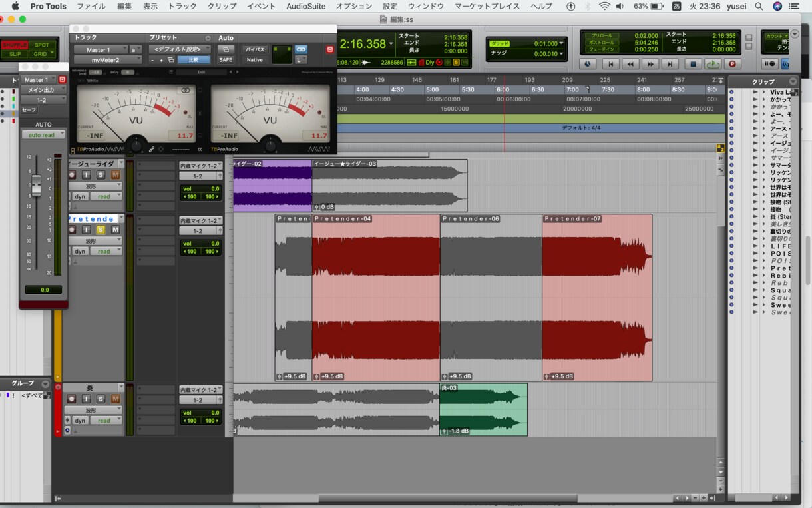The width and height of the screenshot is (812, 508).
Task: Click the フェードイン button in transport
Action: pos(602,49)
